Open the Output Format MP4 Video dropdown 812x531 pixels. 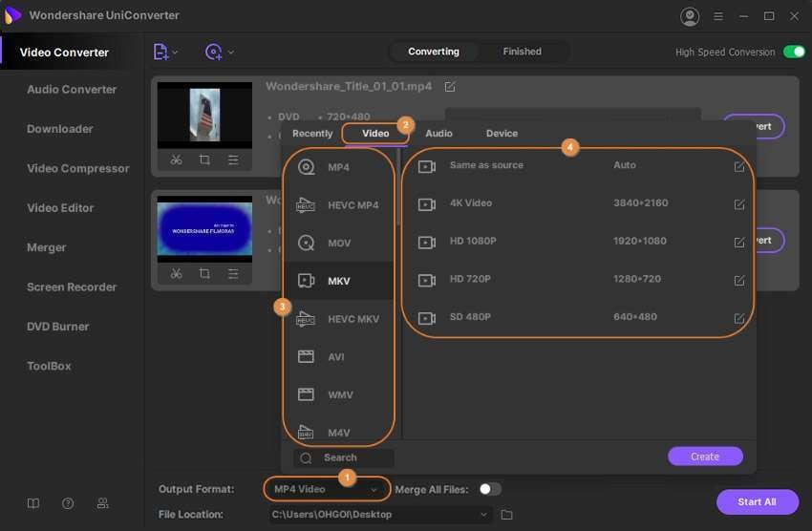point(326,489)
